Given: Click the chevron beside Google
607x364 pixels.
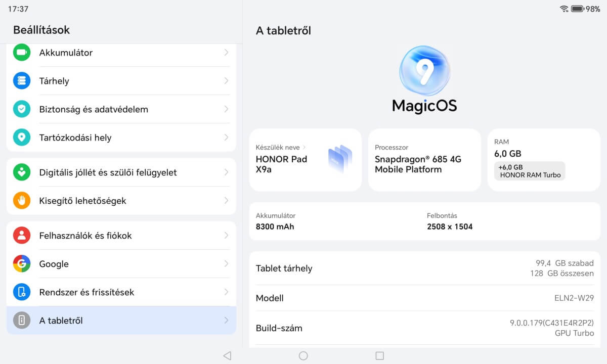Looking at the screenshot, I should tap(226, 264).
